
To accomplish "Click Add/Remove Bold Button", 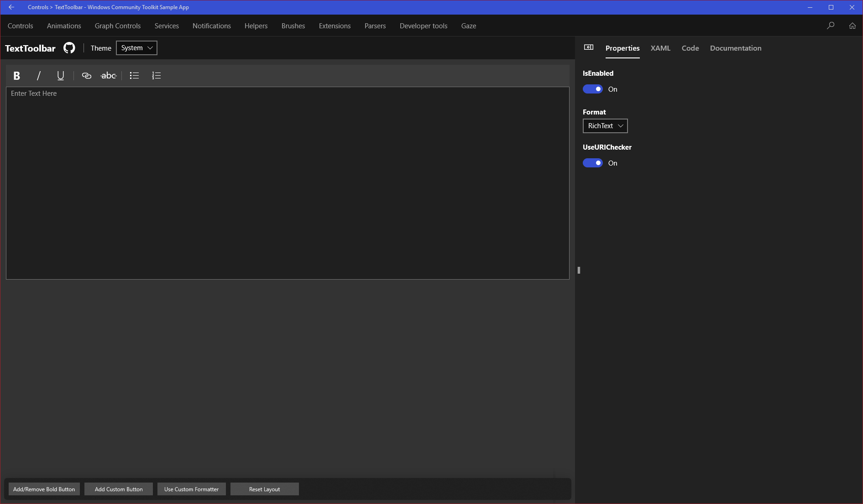I will (44, 489).
